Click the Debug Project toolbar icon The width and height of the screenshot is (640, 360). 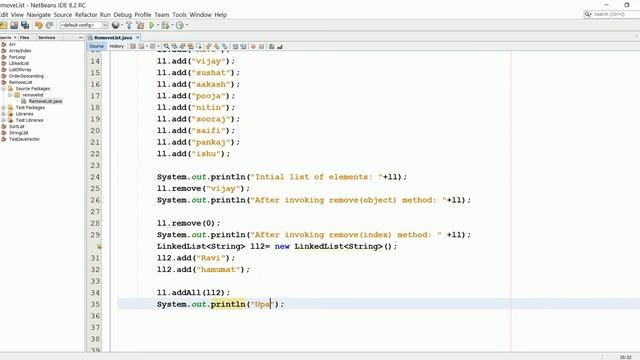[165, 25]
